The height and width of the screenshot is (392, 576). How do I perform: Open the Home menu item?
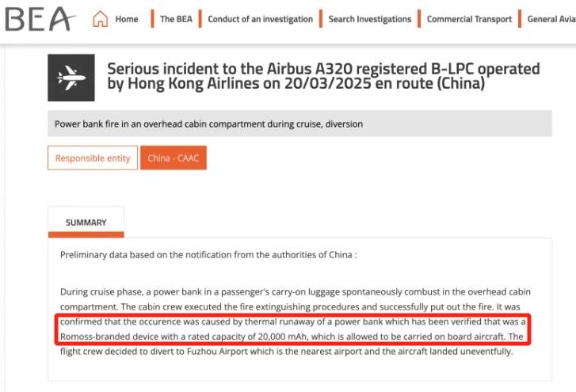(127, 19)
